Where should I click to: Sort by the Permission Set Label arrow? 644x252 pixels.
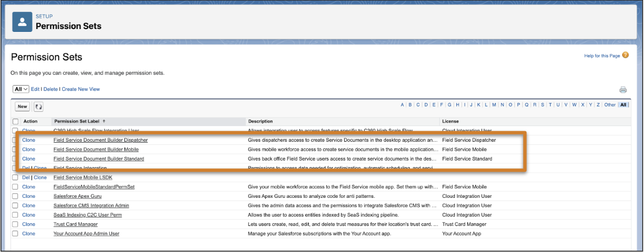[x=104, y=121]
